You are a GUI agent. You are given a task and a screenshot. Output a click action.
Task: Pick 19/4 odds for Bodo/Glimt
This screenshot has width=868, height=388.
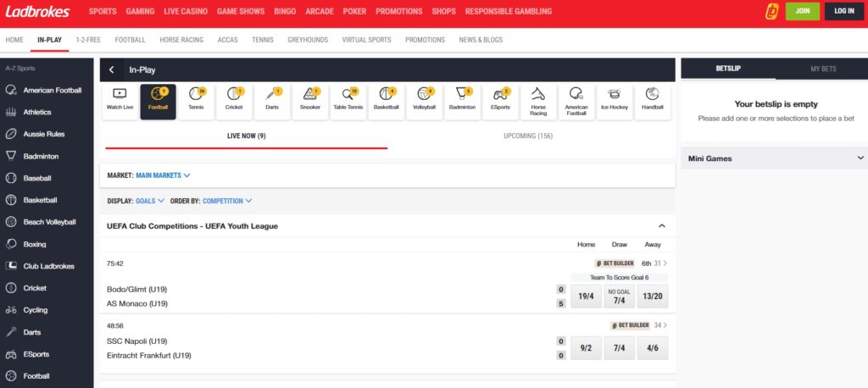tap(586, 297)
